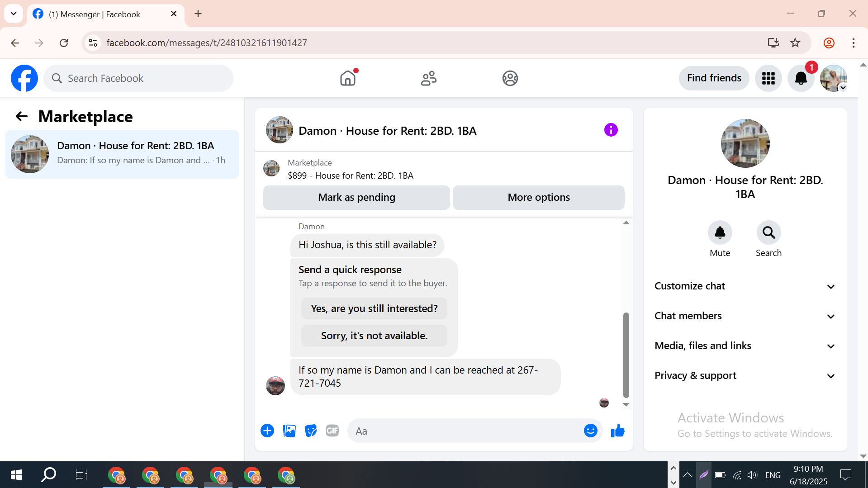Expand Privacy & support section
Image resolution: width=868 pixels, height=488 pixels.
coord(745,376)
